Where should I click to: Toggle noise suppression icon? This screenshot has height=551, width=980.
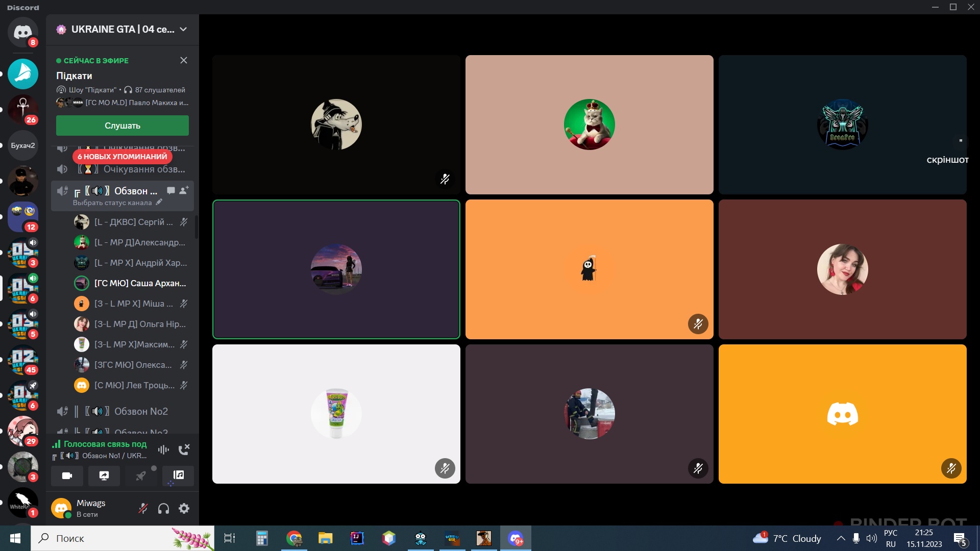163,449
